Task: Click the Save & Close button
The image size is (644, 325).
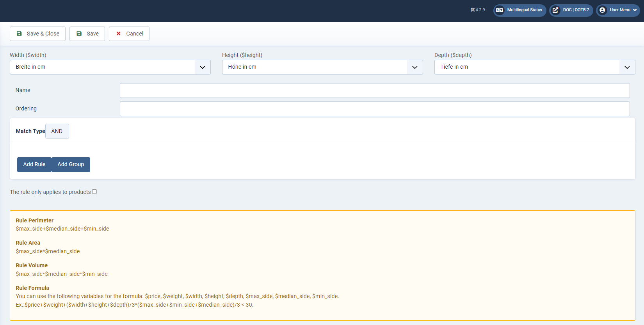Action: (x=37, y=34)
